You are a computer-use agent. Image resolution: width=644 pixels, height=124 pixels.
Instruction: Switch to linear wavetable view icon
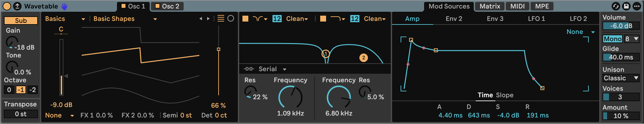221,19
